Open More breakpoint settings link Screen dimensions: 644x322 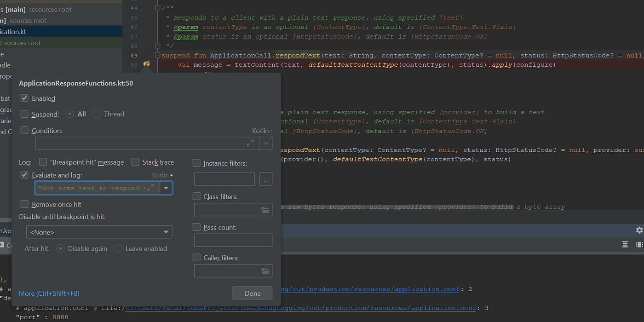coord(49,293)
